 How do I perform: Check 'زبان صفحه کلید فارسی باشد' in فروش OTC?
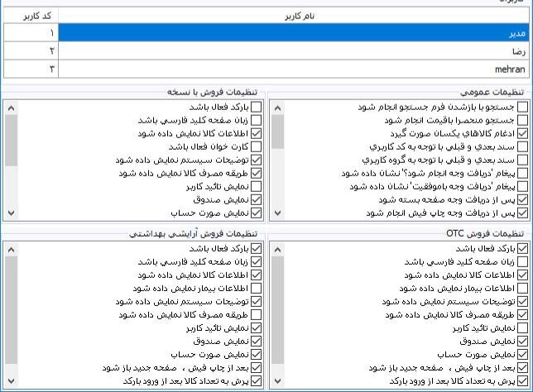[522, 262]
